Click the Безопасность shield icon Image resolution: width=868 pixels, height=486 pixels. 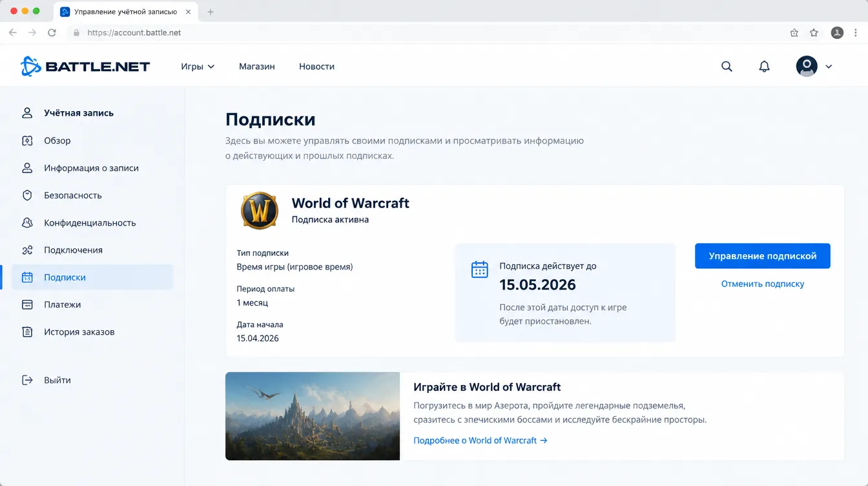[x=27, y=195]
